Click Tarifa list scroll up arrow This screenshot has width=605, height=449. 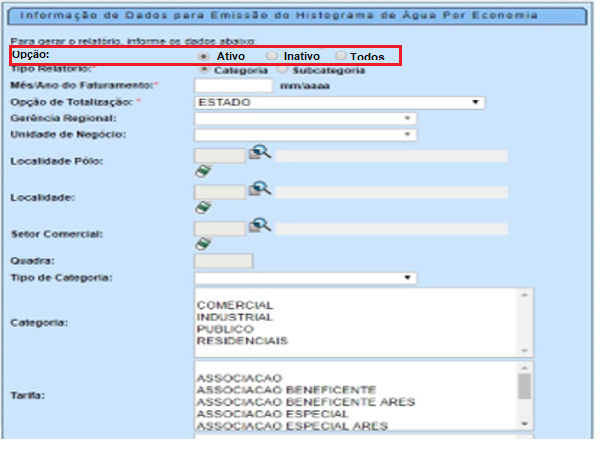coord(524,368)
